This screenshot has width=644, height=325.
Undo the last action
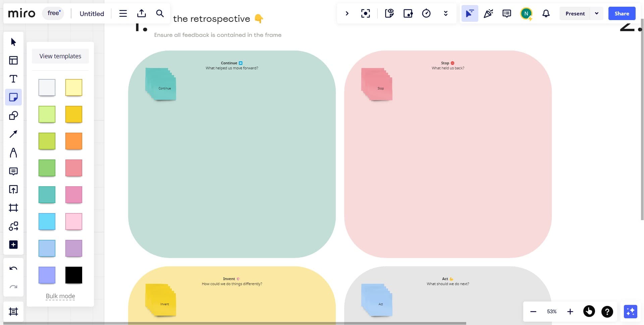tap(13, 268)
